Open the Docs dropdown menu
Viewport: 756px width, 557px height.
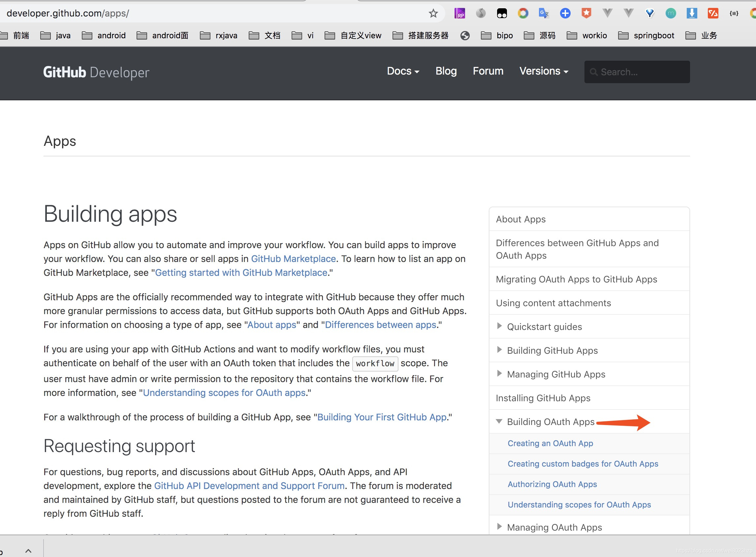[403, 71]
